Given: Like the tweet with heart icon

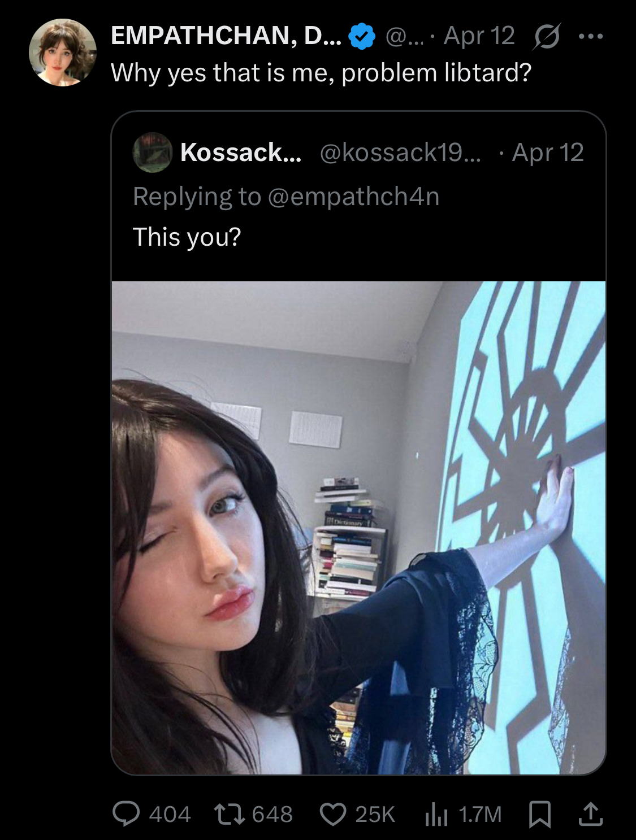Looking at the screenshot, I should click(333, 814).
